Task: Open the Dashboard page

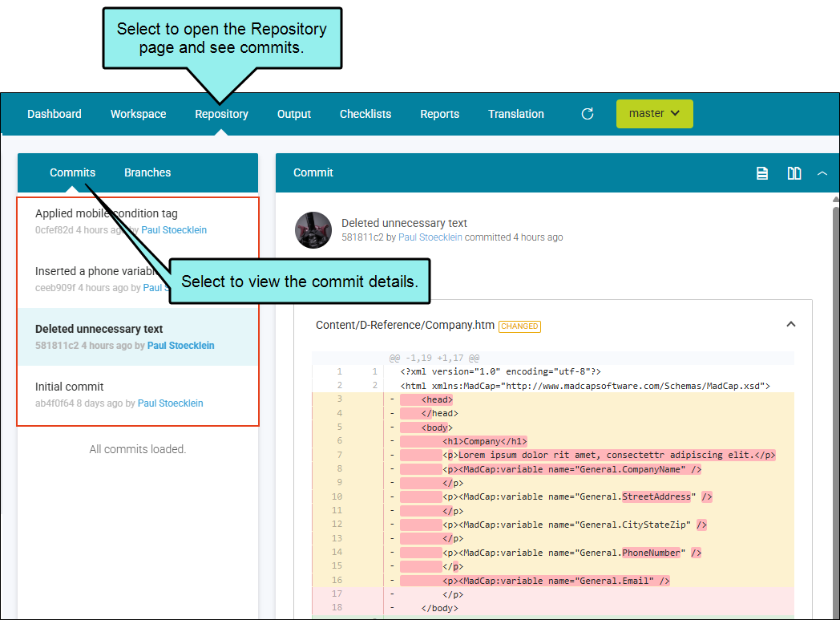Action: tap(55, 114)
